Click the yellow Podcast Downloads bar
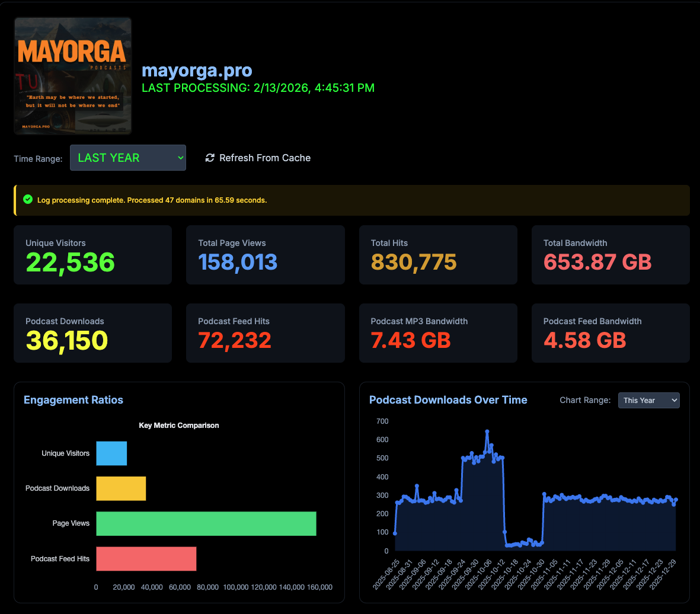The image size is (700, 614). tap(121, 488)
